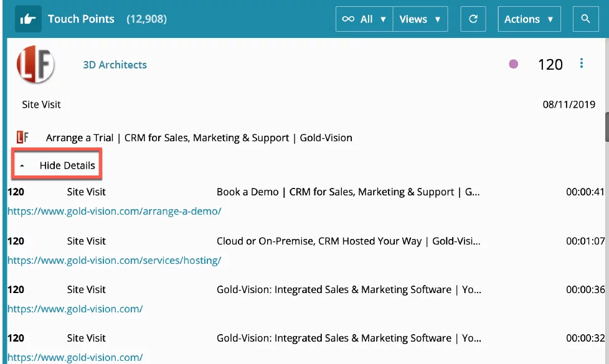
Task: Open the Views dropdown
Action: click(420, 19)
